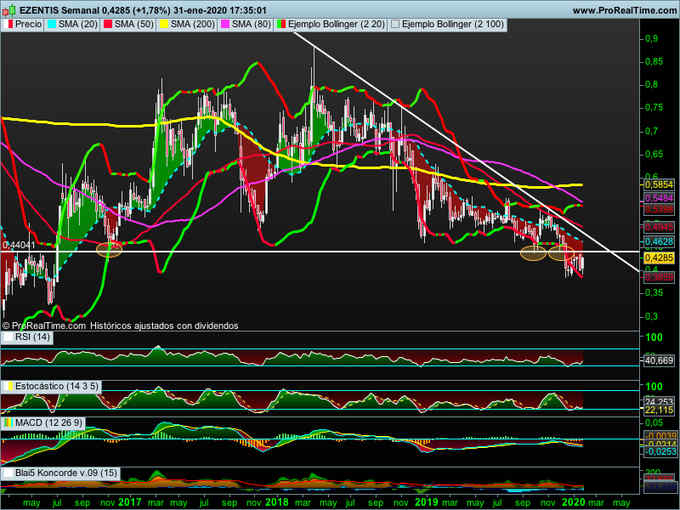Click the magenta SMA (80) color swatch
This screenshot has height=510, width=680.
pyautogui.click(x=226, y=24)
